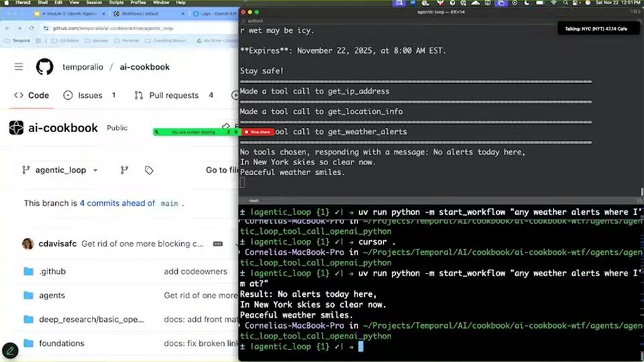644x362 pixels.
Task: Expand the commit message ellipsis button
Action: click(217, 244)
